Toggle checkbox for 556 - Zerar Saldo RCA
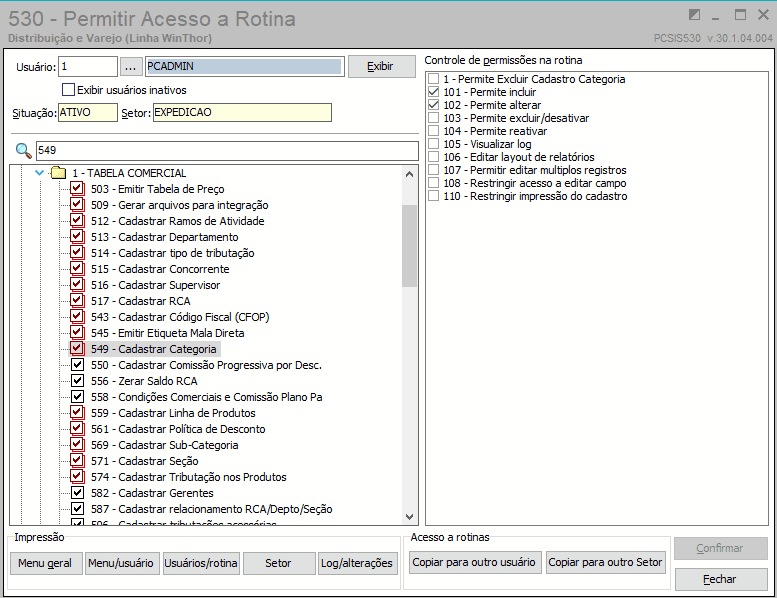The image size is (777, 598). (x=77, y=381)
